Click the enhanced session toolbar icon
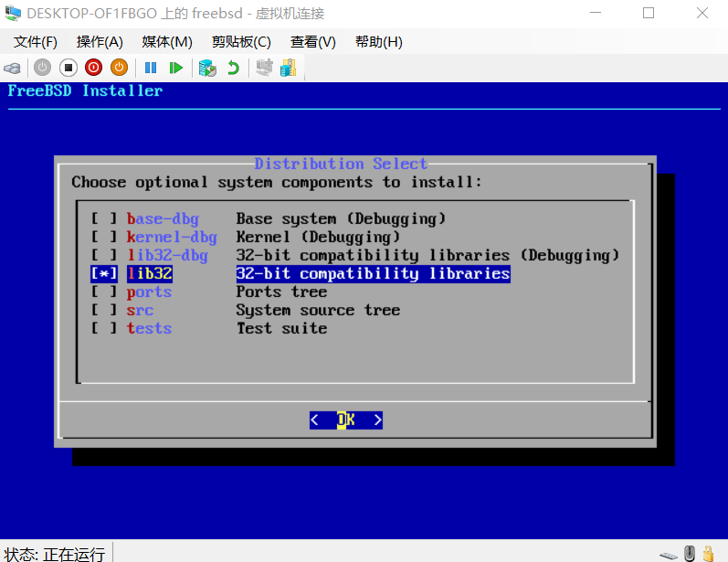The image size is (728, 562). pos(264,68)
